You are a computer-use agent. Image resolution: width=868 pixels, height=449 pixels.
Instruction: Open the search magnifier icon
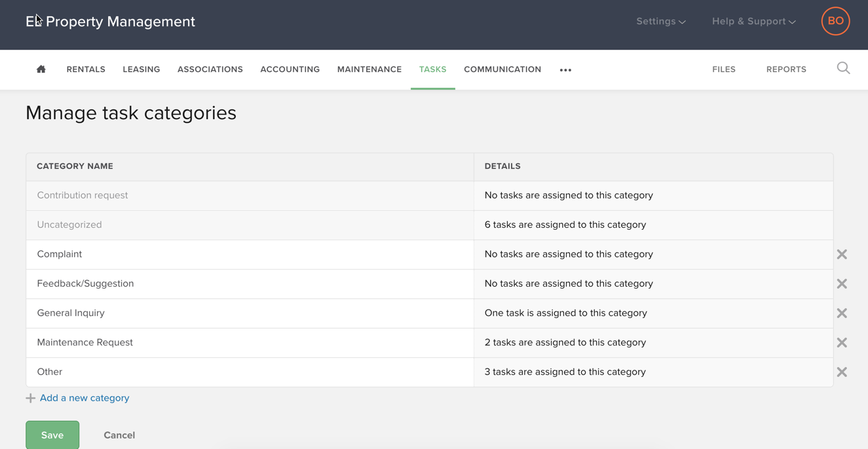(843, 68)
